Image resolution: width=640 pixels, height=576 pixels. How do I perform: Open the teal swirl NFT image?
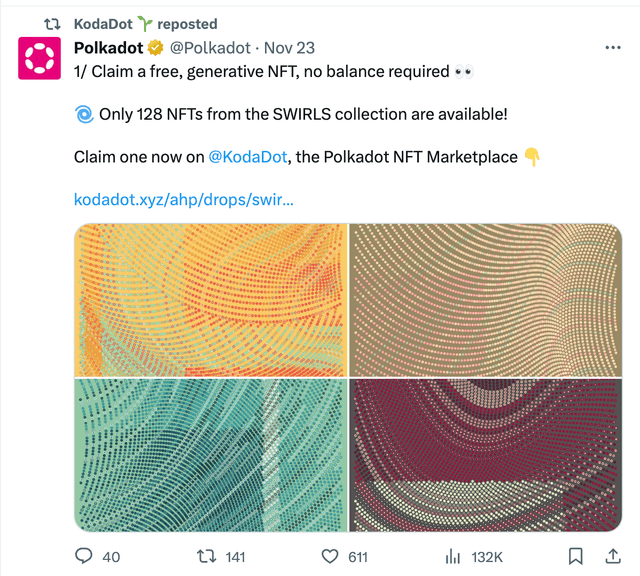coord(211,455)
